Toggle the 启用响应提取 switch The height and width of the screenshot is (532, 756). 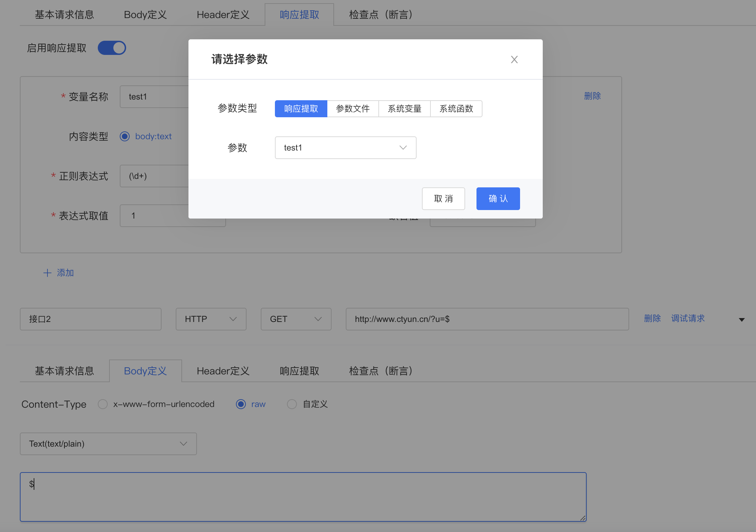click(x=112, y=48)
